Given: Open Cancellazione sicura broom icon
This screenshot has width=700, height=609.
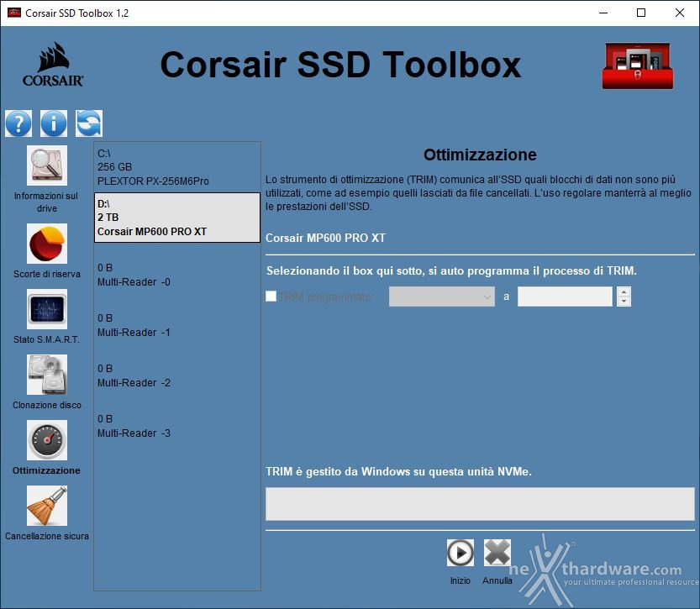Looking at the screenshot, I should pos(47,506).
